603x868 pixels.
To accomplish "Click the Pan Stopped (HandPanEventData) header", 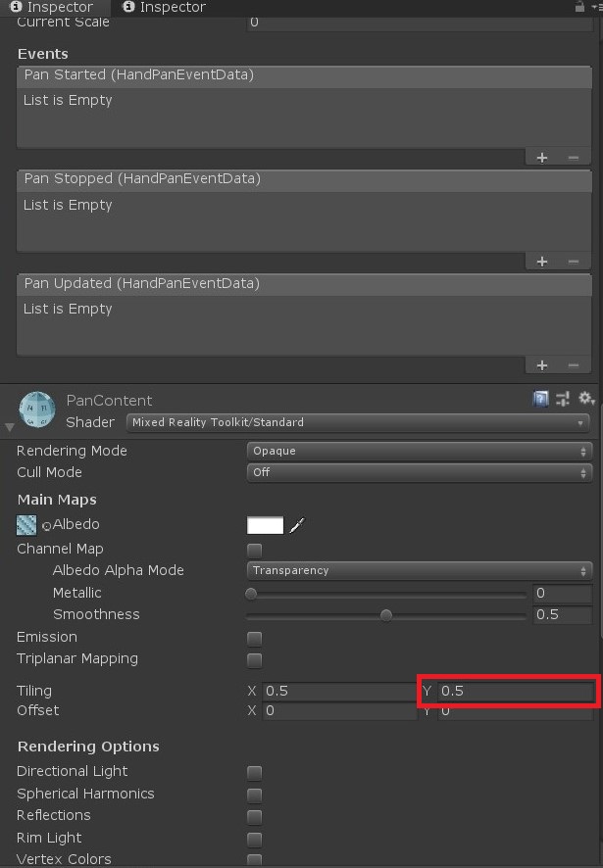I will coord(304,179).
